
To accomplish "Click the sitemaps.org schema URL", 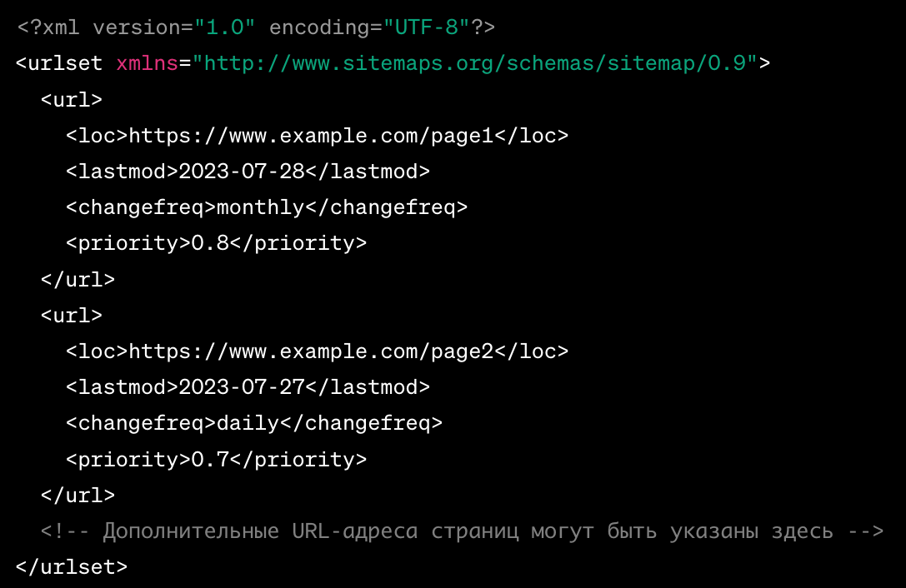I will tap(480, 63).
